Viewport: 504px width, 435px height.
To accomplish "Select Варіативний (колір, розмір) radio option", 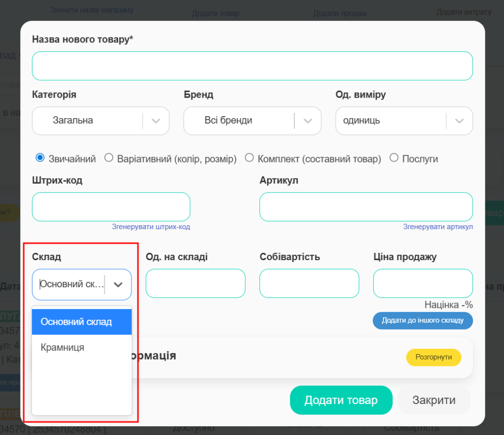I will click(x=109, y=158).
